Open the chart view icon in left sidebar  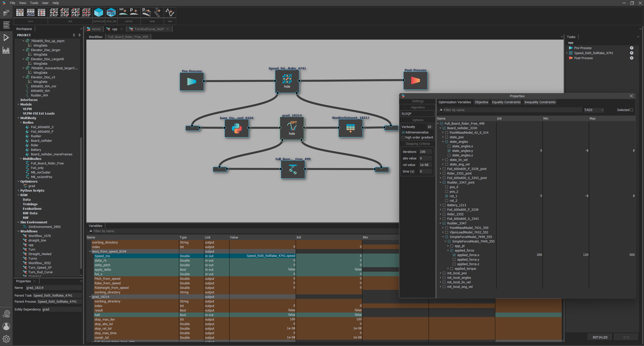pos(6,50)
